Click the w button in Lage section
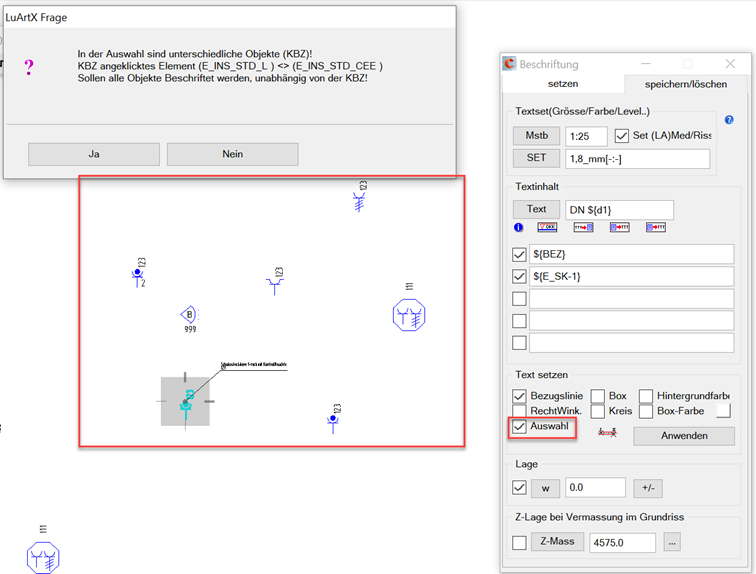 545,488
